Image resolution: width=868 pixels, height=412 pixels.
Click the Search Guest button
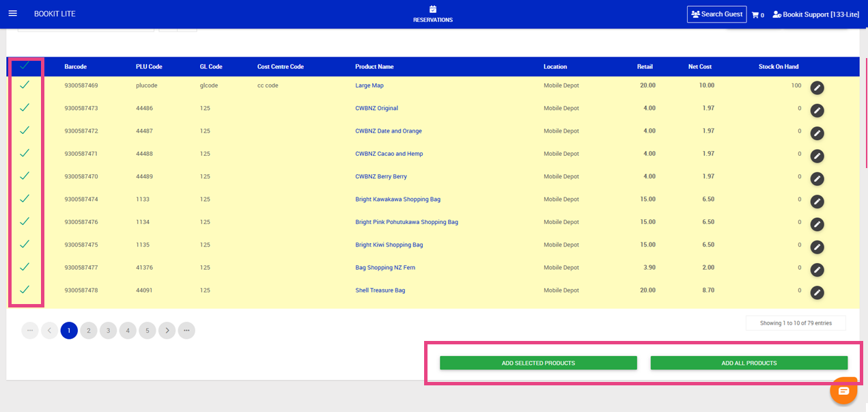[x=716, y=14]
